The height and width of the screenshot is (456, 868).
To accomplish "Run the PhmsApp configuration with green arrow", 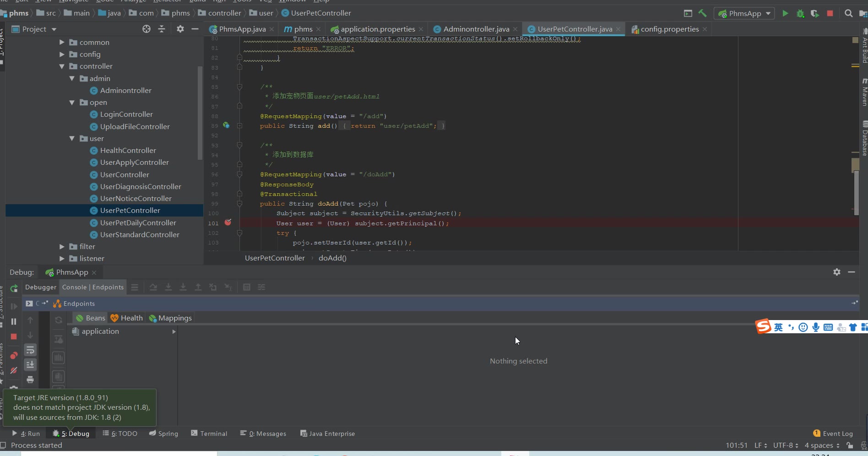I will tap(785, 13).
